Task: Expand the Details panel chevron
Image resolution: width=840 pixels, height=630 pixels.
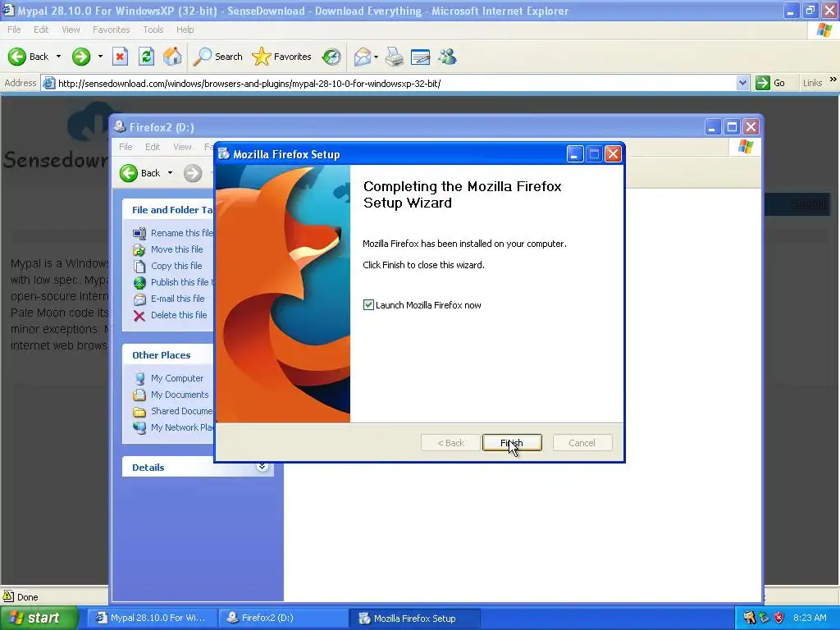Action: click(x=262, y=467)
